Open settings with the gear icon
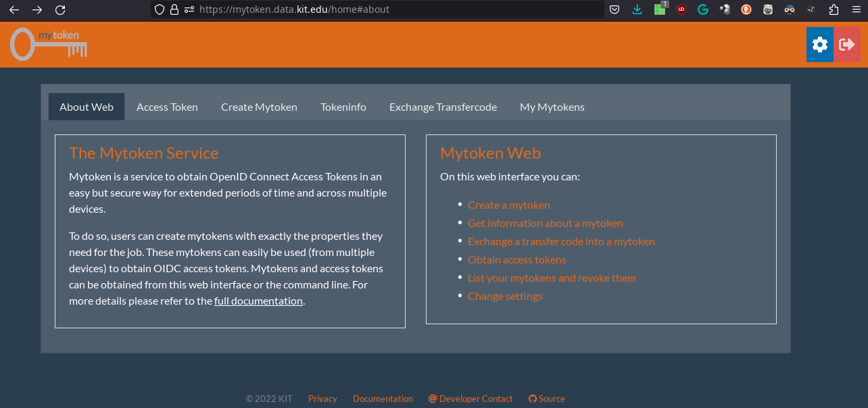This screenshot has width=868, height=408. pyautogui.click(x=820, y=45)
